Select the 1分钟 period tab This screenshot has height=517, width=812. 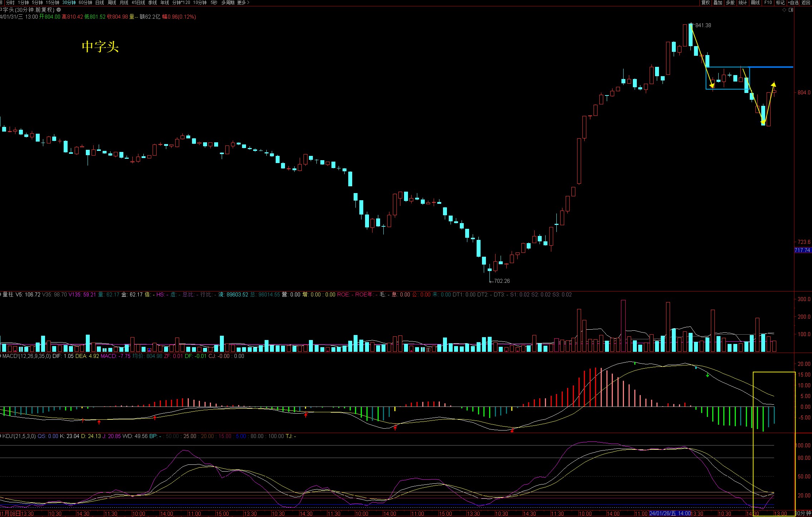pyautogui.click(x=23, y=3)
